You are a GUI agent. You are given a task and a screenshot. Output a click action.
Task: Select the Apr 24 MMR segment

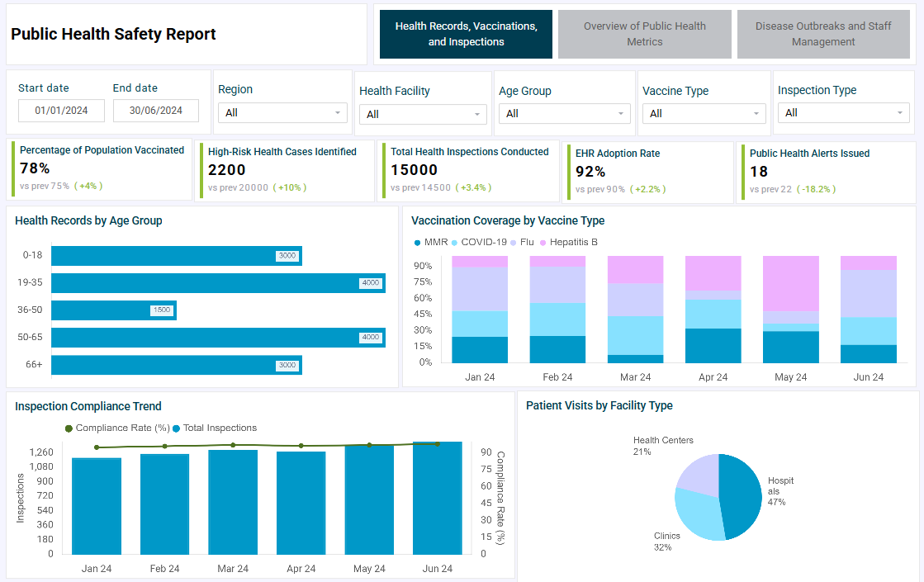[713, 346]
